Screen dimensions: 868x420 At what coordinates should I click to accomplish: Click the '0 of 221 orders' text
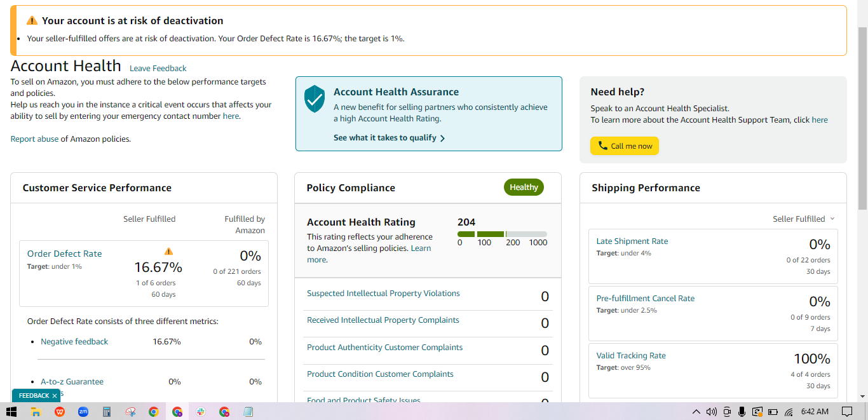click(x=237, y=271)
